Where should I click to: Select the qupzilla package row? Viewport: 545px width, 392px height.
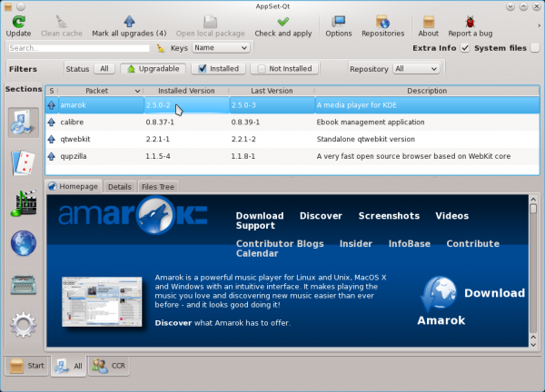(292, 156)
